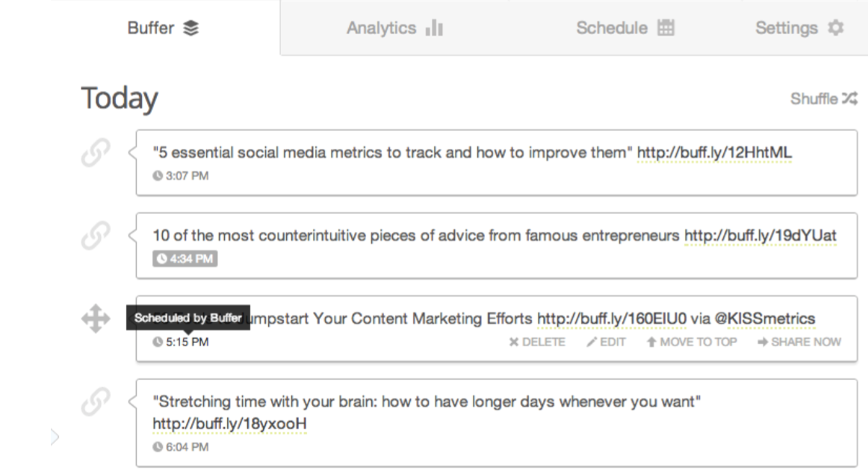Open the Buffer tab

(164, 28)
